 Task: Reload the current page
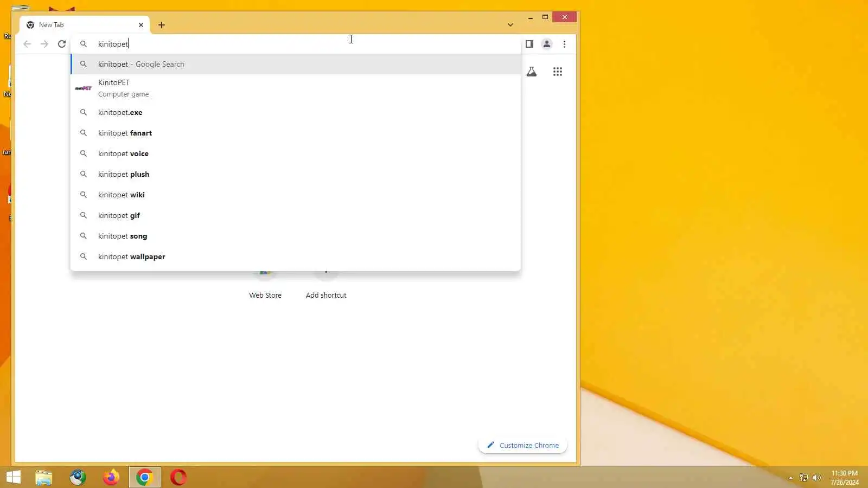click(62, 44)
